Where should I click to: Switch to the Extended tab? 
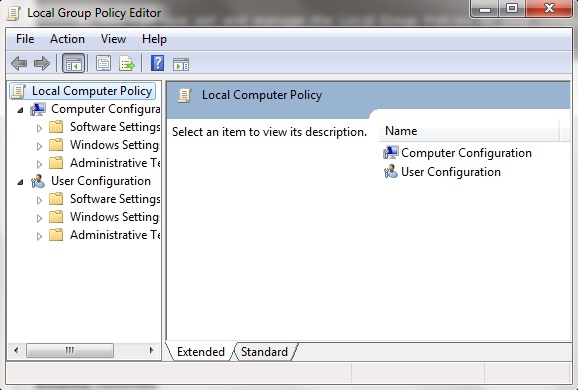[201, 352]
